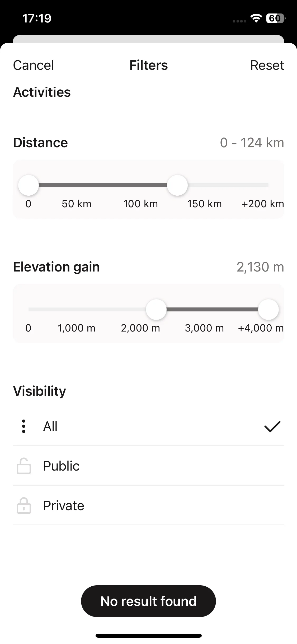Viewport: 297px width, 644px height.
Task: Tap the 1,000 m mark on Elevation slider
Action: point(76,328)
